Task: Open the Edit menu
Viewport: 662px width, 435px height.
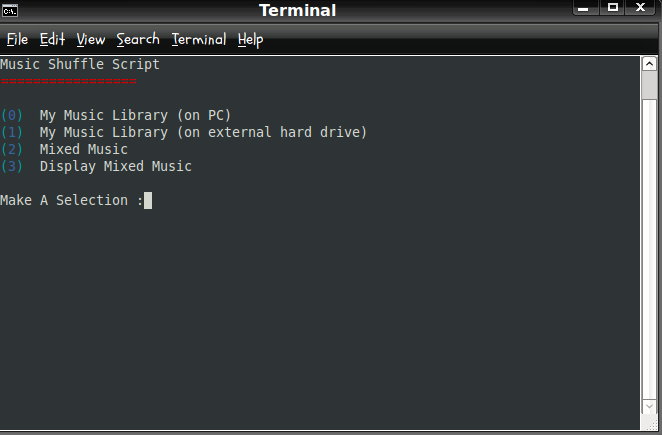Action: tap(52, 40)
